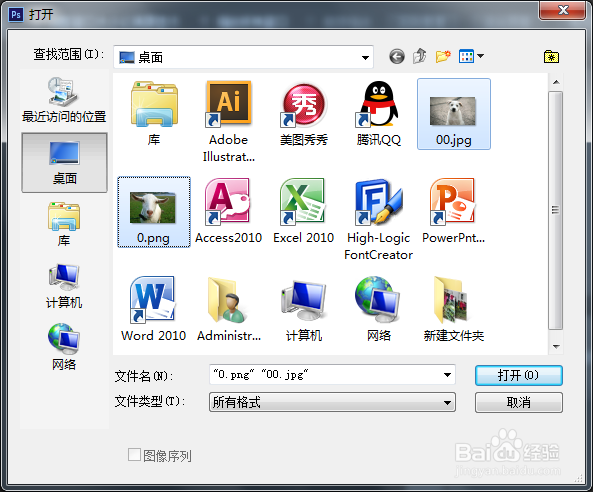Screen dimensions: 593x492
Task: Select Desktop (桌面) in the sidebar
Action: point(64,163)
